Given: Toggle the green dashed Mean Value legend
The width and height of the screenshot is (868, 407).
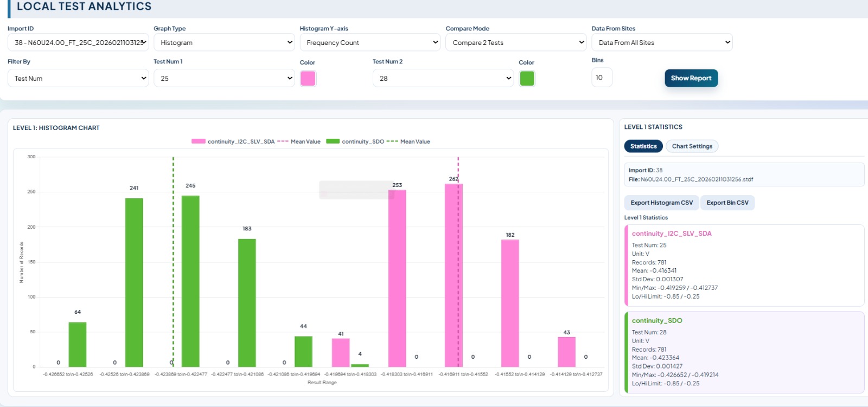Looking at the screenshot, I should (x=409, y=141).
